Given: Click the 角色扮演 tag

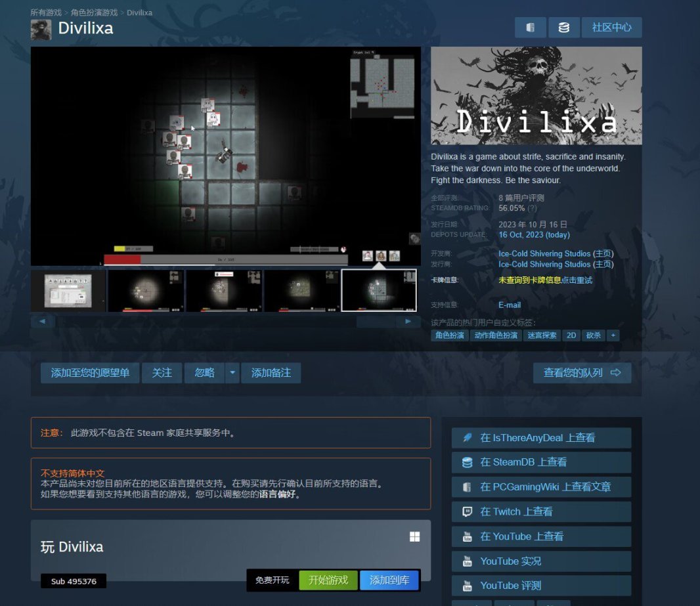Looking at the screenshot, I should point(450,335).
